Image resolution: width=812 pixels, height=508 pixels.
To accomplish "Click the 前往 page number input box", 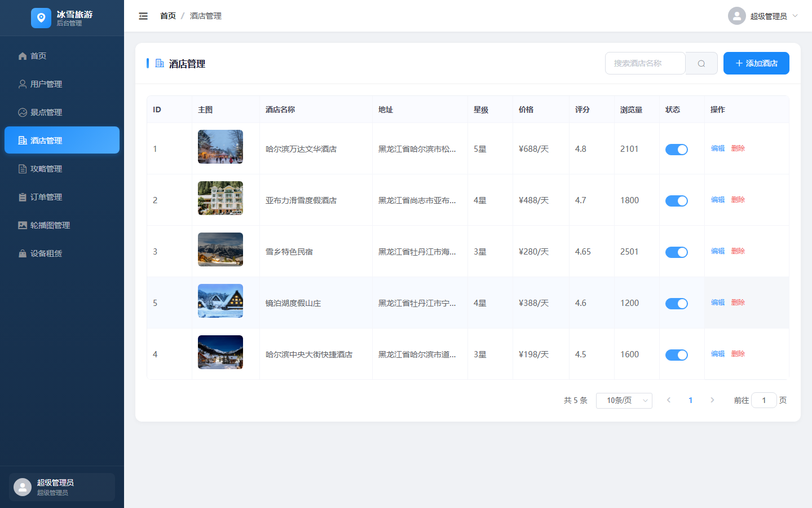I will pyautogui.click(x=764, y=400).
